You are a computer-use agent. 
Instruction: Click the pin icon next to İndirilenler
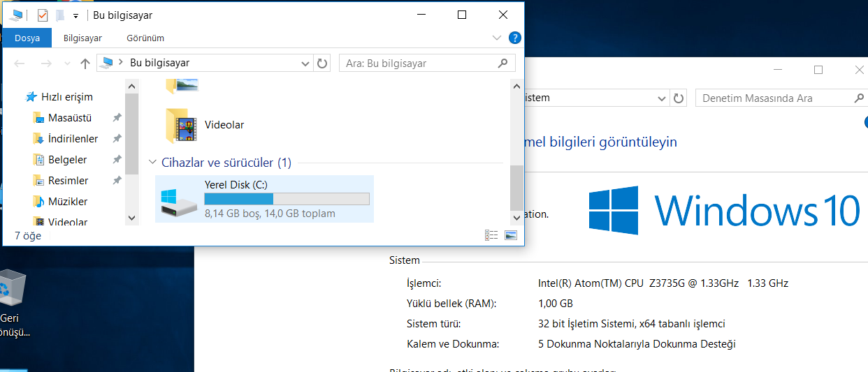point(117,139)
